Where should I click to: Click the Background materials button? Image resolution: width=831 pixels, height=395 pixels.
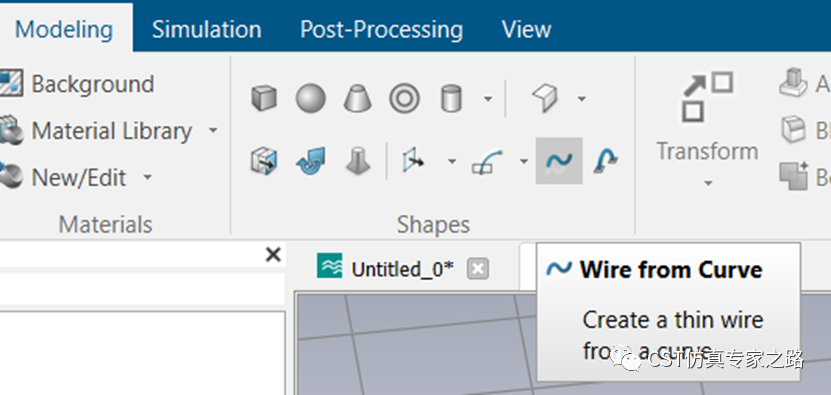click(77, 84)
